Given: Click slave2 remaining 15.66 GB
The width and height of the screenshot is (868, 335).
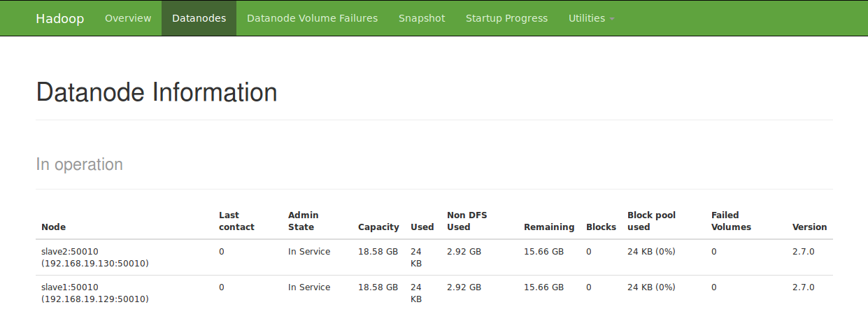Looking at the screenshot, I should pyautogui.click(x=543, y=252).
